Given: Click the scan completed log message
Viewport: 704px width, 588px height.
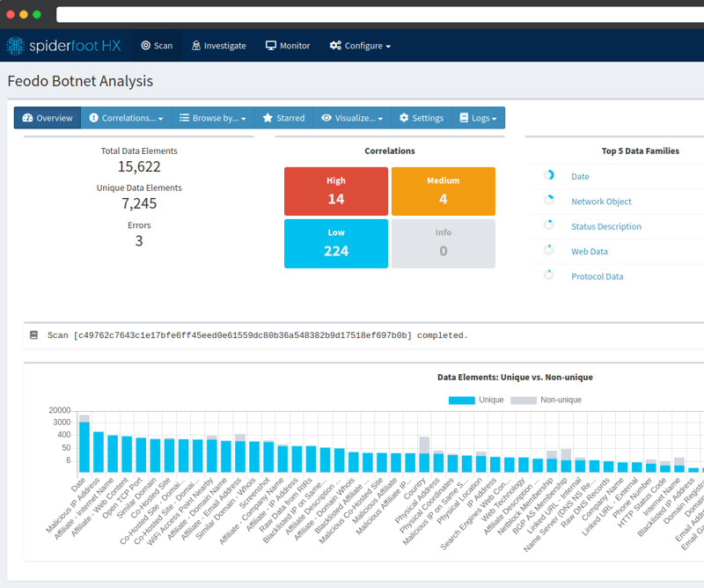Looking at the screenshot, I should pyautogui.click(x=258, y=335).
